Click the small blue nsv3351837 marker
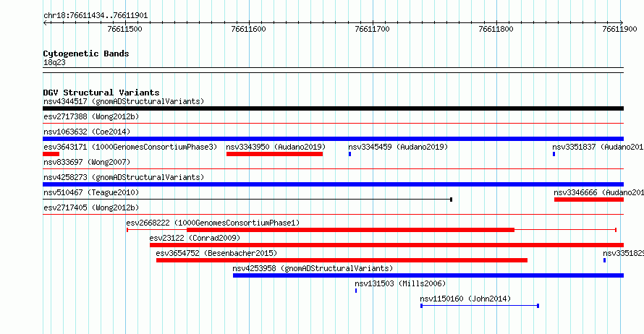Screen dimensions: 644x334 click(x=554, y=154)
